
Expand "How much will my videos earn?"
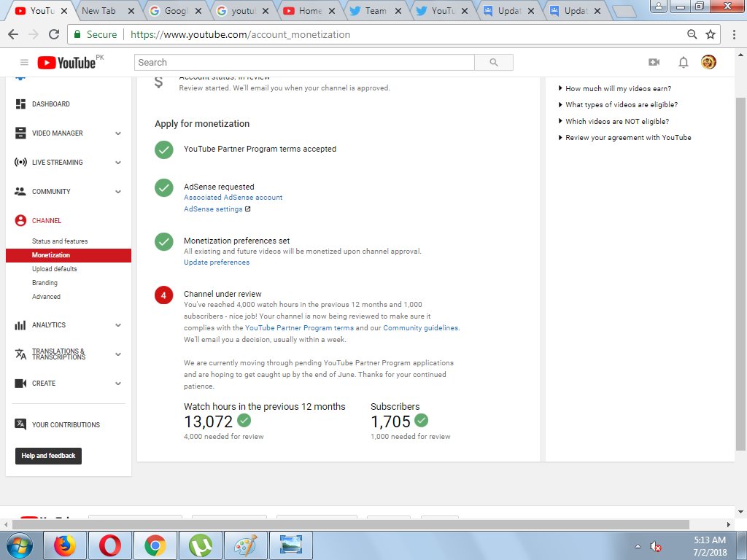click(x=614, y=88)
